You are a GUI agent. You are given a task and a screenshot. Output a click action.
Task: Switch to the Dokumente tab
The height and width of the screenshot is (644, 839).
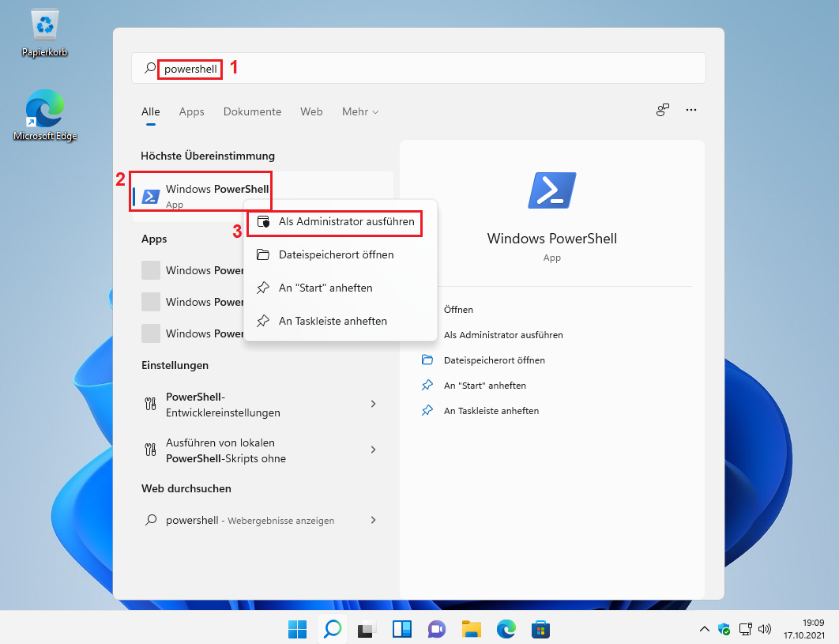[252, 111]
